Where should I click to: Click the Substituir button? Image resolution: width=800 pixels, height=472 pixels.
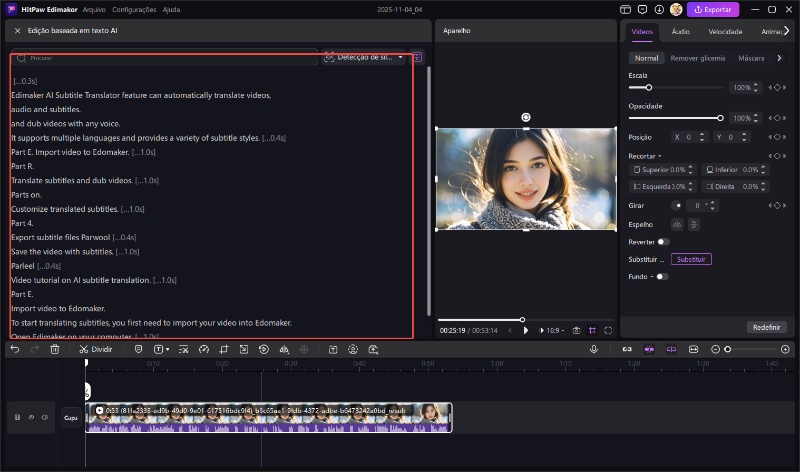[x=691, y=259]
